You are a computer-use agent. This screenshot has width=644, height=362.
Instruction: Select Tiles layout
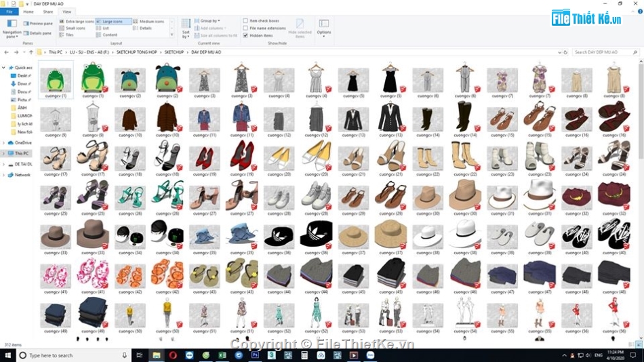click(66, 35)
